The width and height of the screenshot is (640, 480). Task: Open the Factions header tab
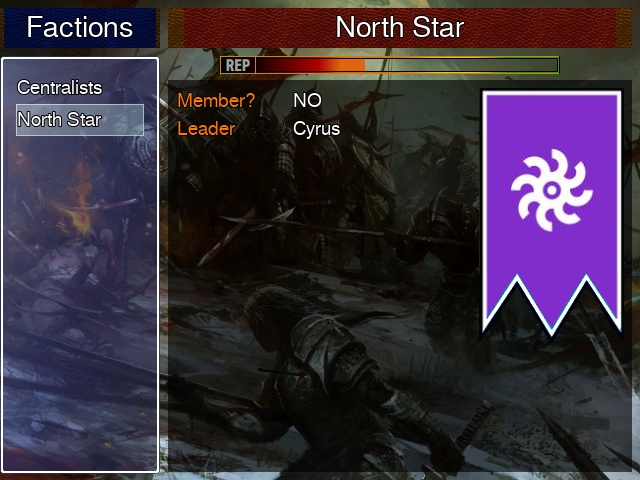point(80,27)
